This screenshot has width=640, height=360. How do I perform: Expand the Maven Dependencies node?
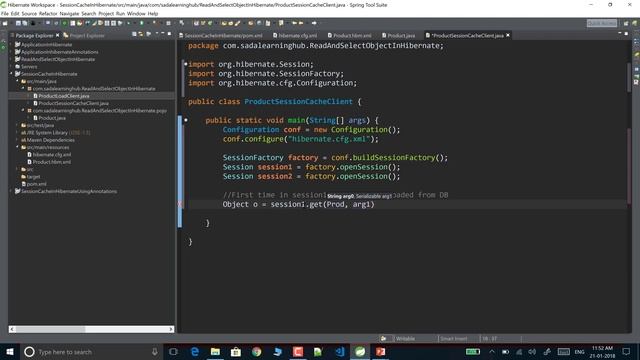(x=18, y=140)
